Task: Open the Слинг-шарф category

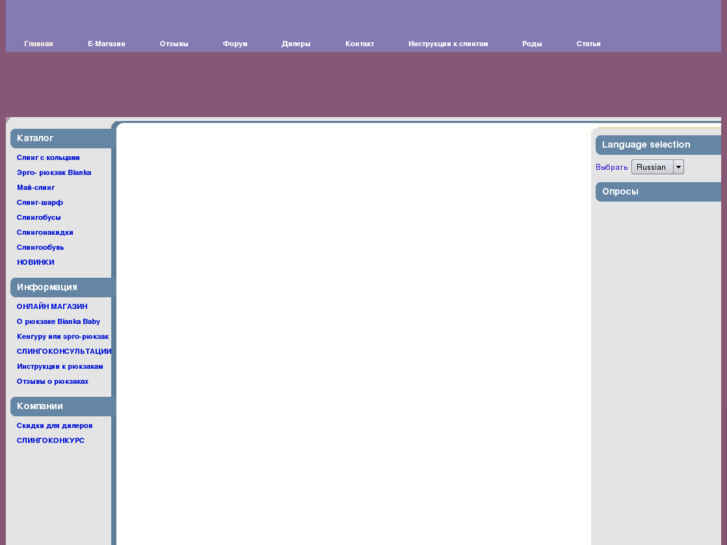Action: coord(40,202)
